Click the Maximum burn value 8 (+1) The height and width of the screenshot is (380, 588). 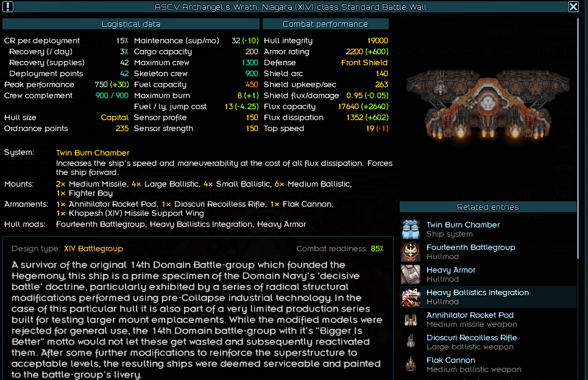248,95
